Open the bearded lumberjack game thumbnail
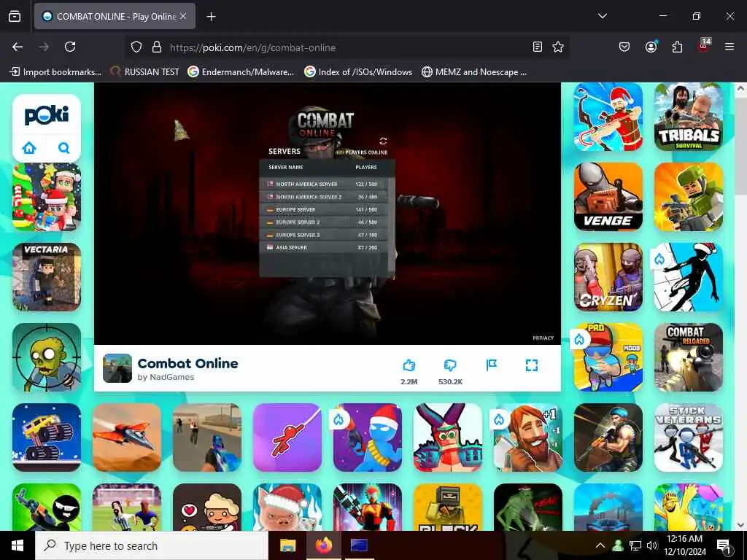The width and height of the screenshot is (747, 560). 528,437
